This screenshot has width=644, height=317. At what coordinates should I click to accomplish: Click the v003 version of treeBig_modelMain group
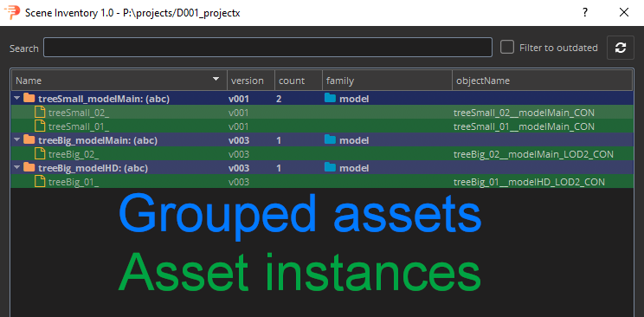coord(239,140)
